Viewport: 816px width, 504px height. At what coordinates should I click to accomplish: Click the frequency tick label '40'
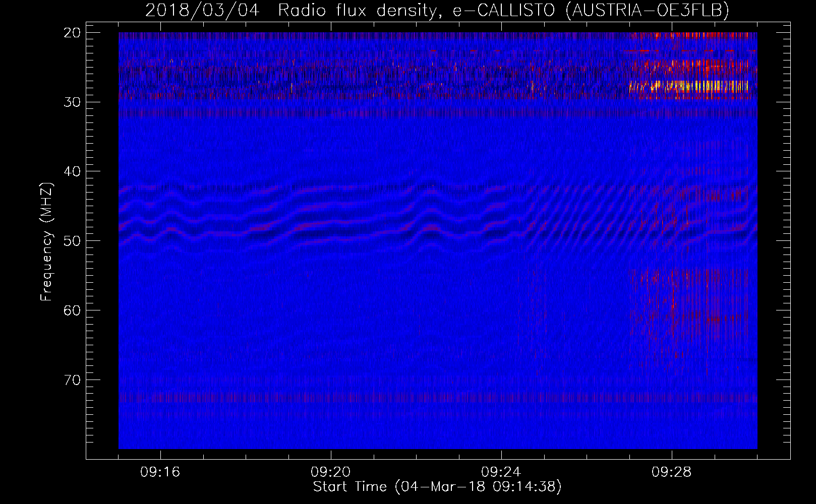73,172
